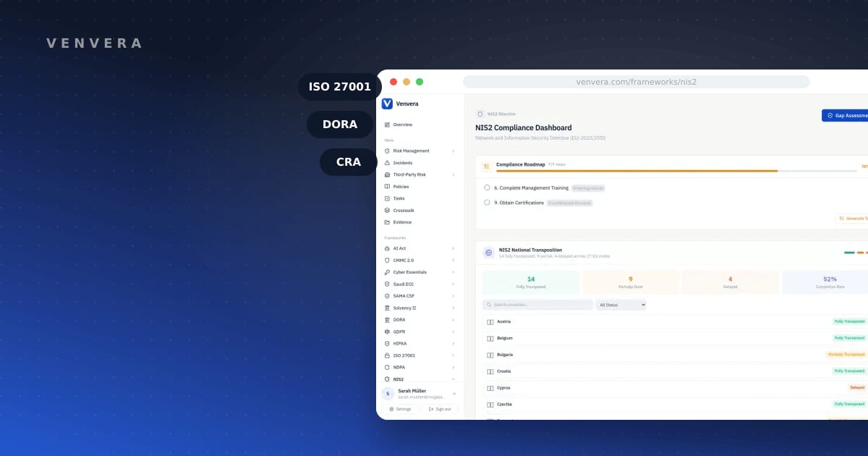Click the map icon beside Austria
The height and width of the screenshot is (456, 868).
pos(490,321)
